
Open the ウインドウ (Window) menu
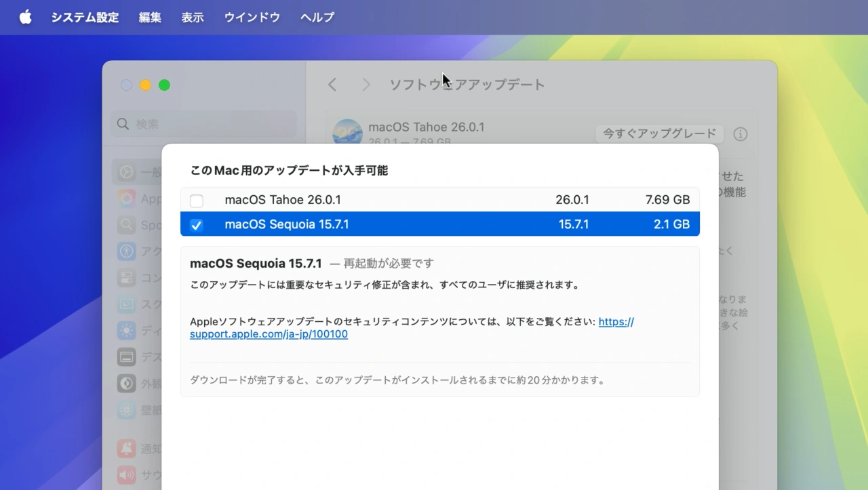click(x=252, y=17)
